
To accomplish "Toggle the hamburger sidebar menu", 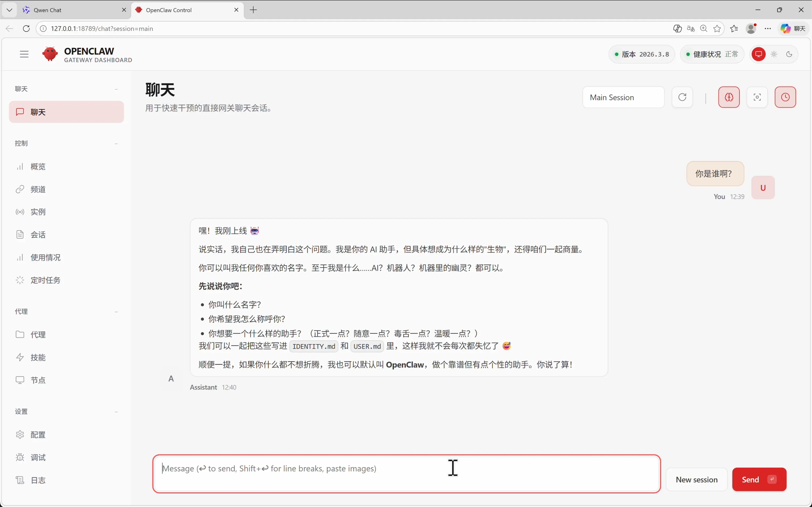I will click(x=24, y=54).
